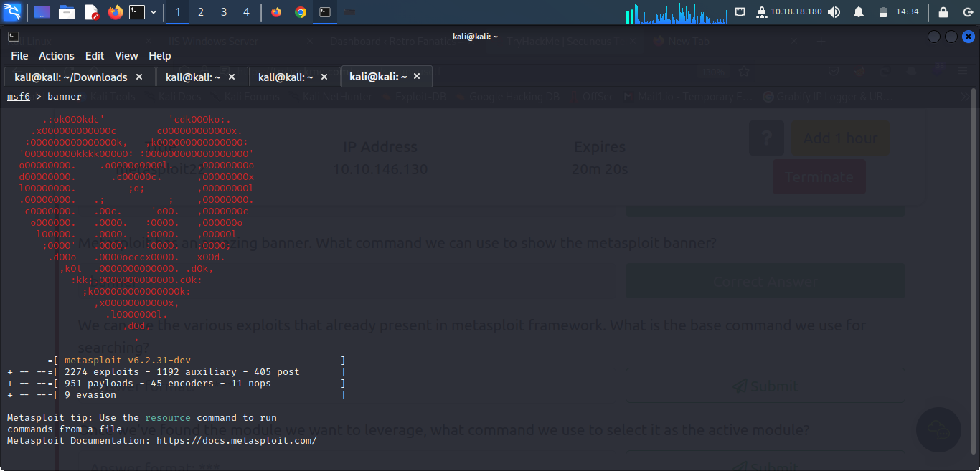
Task: Click the 14:34 clock
Action: pos(908,12)
